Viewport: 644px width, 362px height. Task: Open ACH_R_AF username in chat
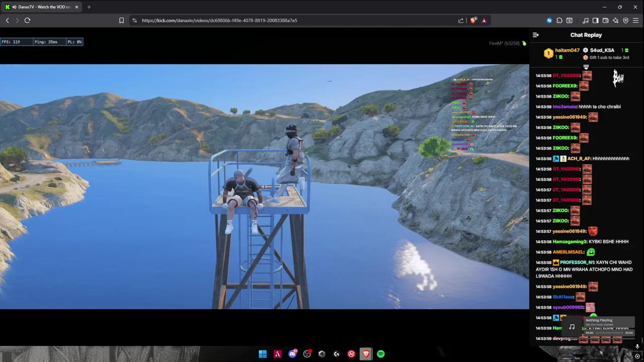click(579, 158)
